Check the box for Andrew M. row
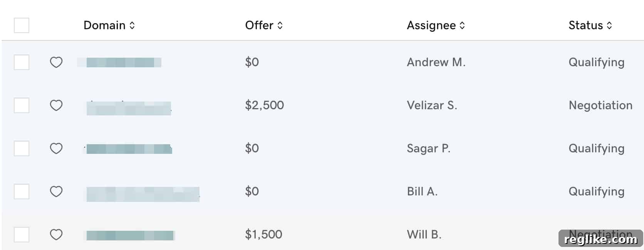 coord(22,62)
